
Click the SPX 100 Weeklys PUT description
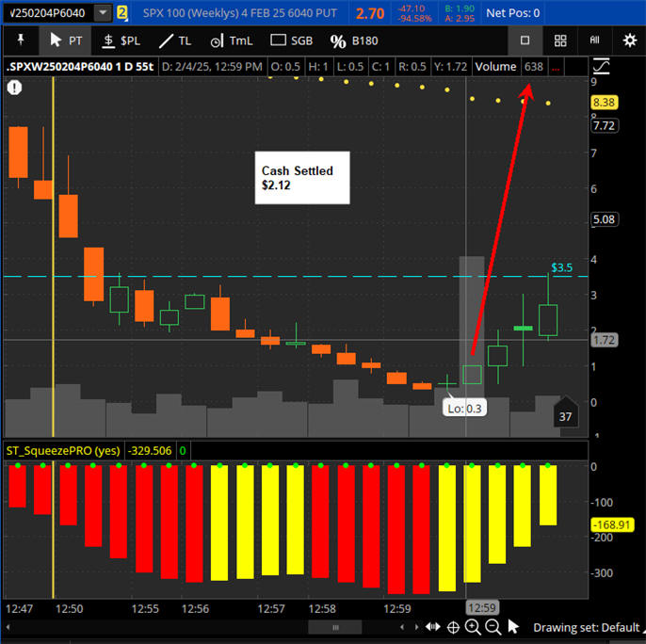point(240,13)
